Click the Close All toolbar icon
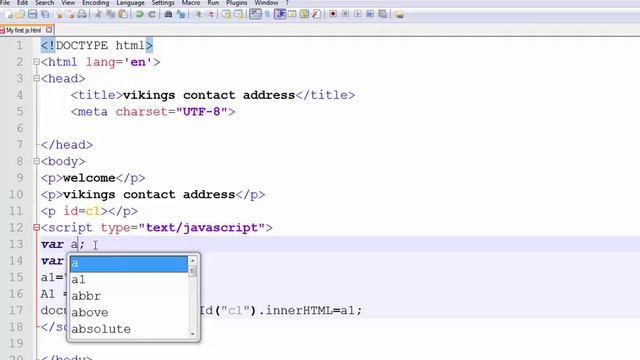The image size is (640, 360). click(x=70, y=15)
